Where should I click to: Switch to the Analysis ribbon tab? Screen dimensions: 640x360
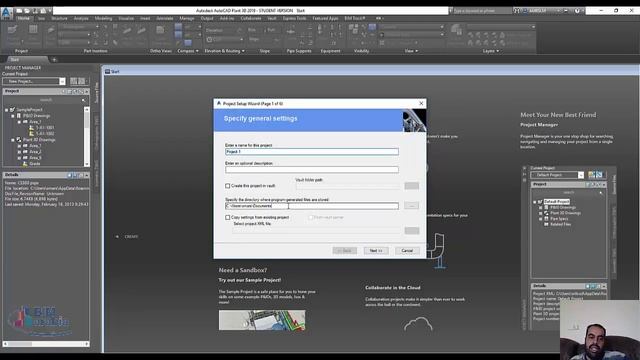pyautogui.click(x=81, y=18)
